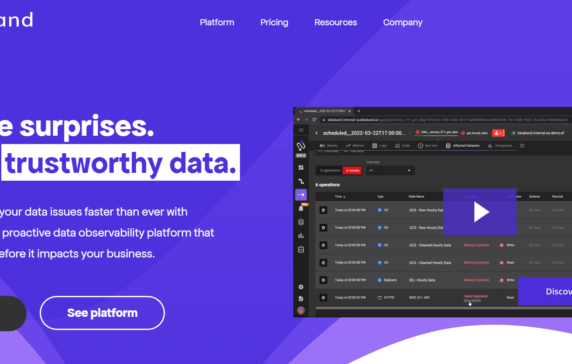Click the dashboard grid icon in the demo sidebar

coord(301,167)
